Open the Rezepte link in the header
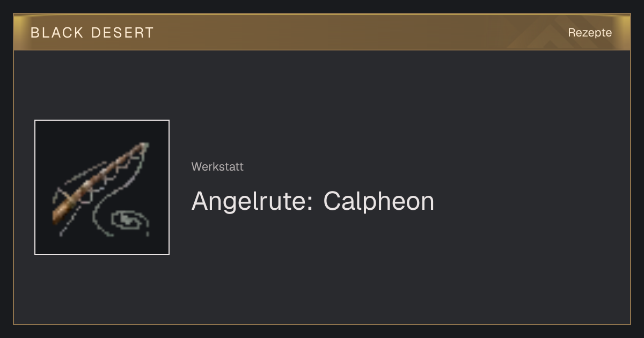The image size is (644, 338). pos(590,32)
